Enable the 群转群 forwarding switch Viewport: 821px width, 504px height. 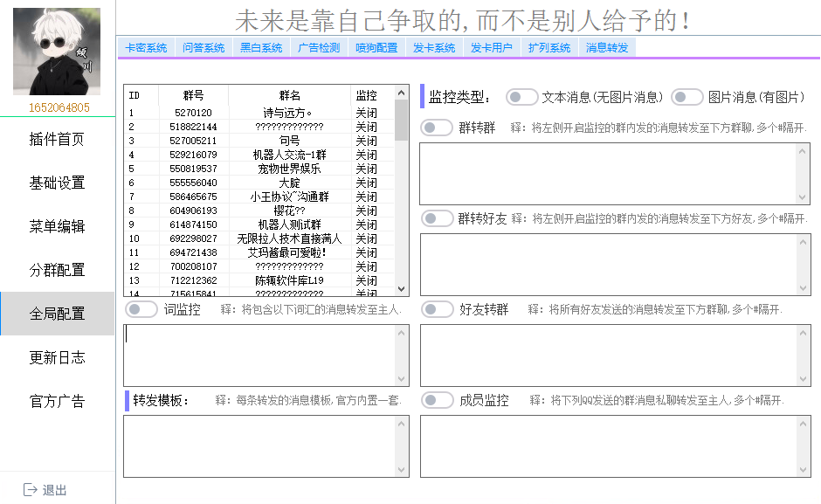(x=437, y=128)
